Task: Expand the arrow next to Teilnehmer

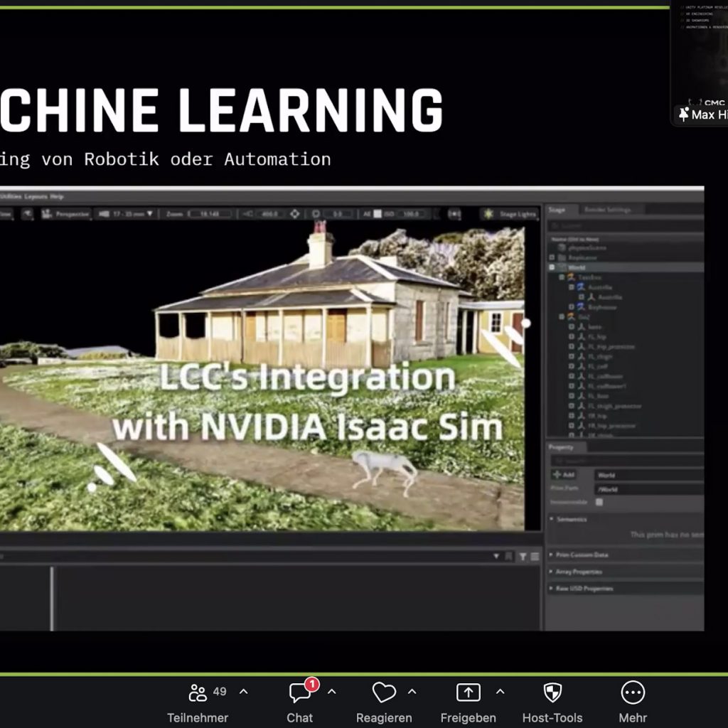Action: point(243,692)
